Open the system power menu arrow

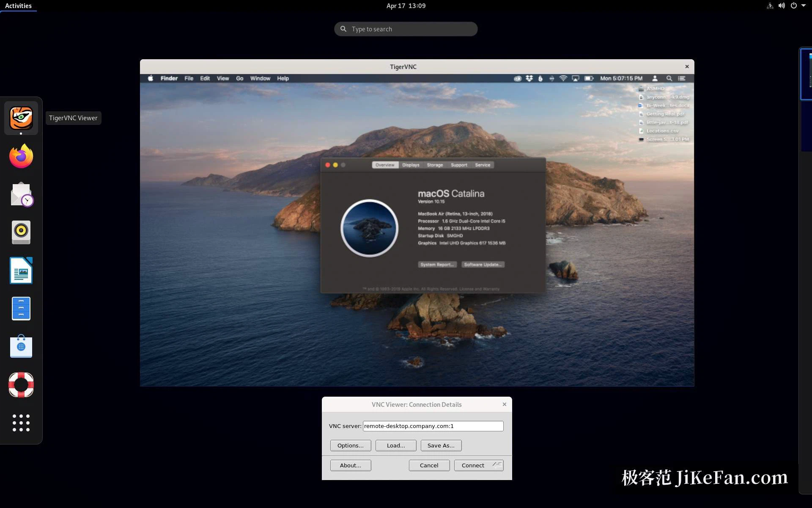point(804,6)
